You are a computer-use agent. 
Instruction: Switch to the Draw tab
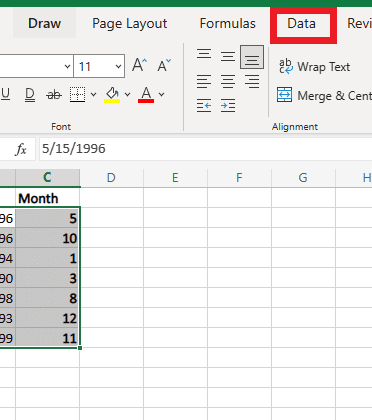[x=44, y=24]
